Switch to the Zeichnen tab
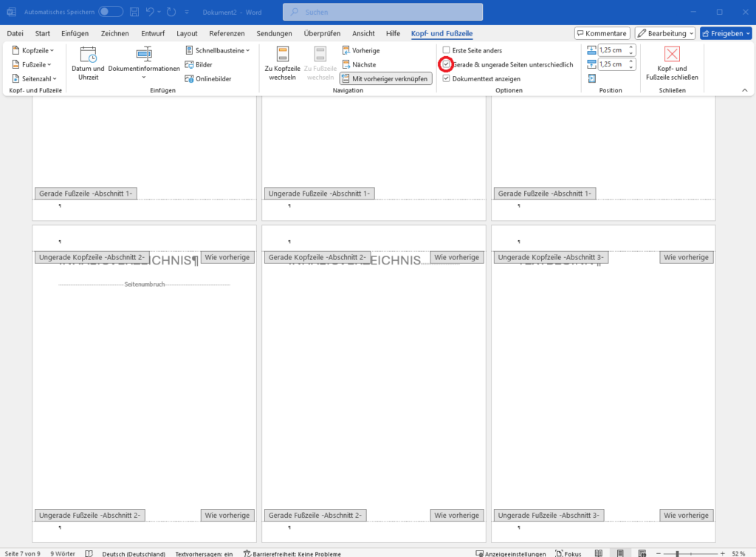Viewport: 756px width, 557px height. [x=114, y=33]
